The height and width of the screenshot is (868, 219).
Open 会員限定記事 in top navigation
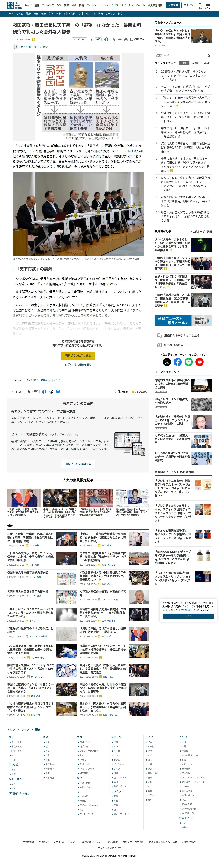155,5
